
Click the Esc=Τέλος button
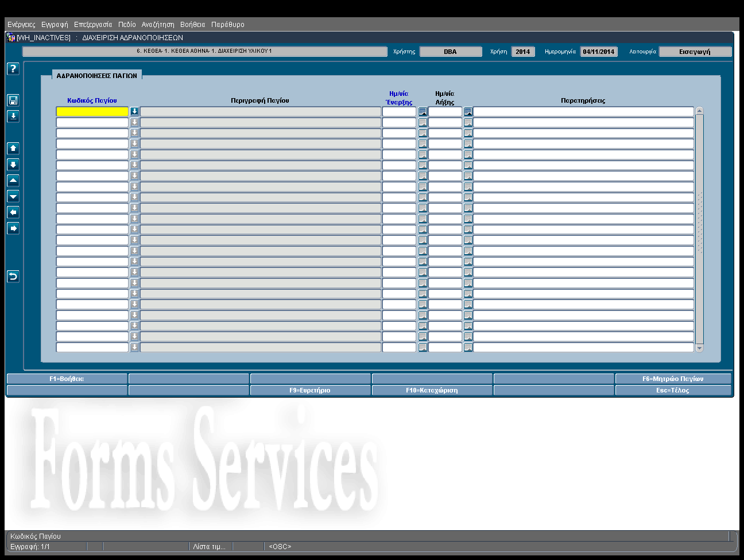point(673,390)
